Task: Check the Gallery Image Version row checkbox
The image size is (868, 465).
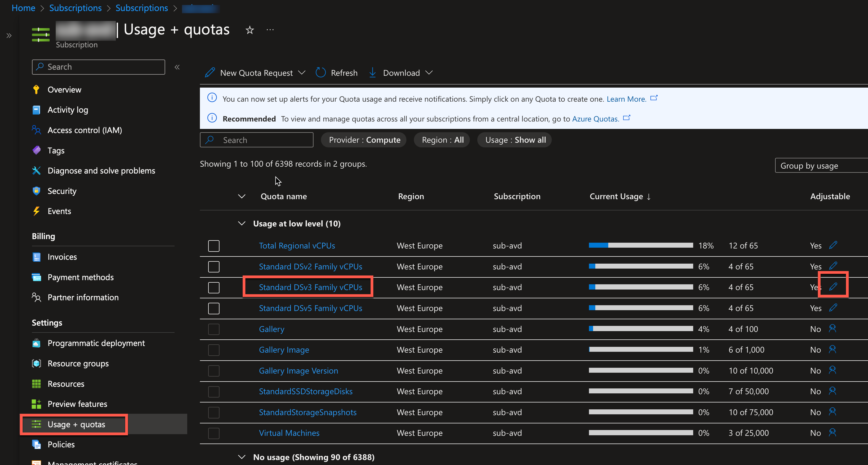Action: click(214, 371)
